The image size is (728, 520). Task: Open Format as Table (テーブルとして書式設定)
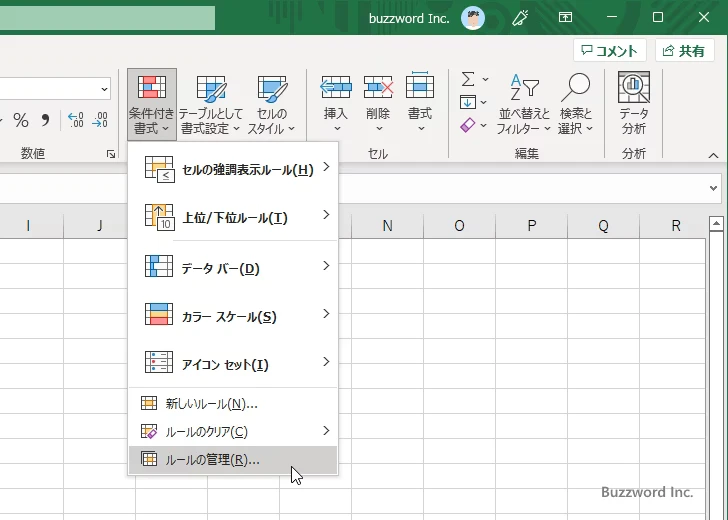210,104
